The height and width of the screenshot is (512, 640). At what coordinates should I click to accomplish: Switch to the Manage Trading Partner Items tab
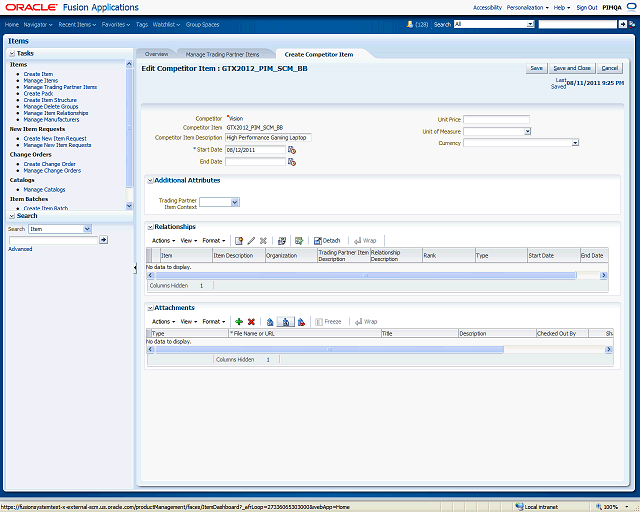(223, 54)
